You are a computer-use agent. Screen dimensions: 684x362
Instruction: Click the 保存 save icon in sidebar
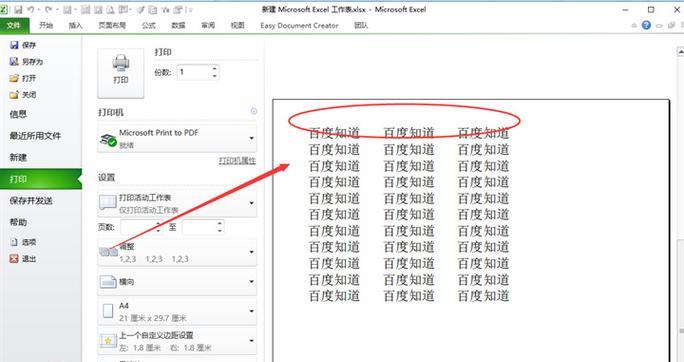tap(14, 45)
